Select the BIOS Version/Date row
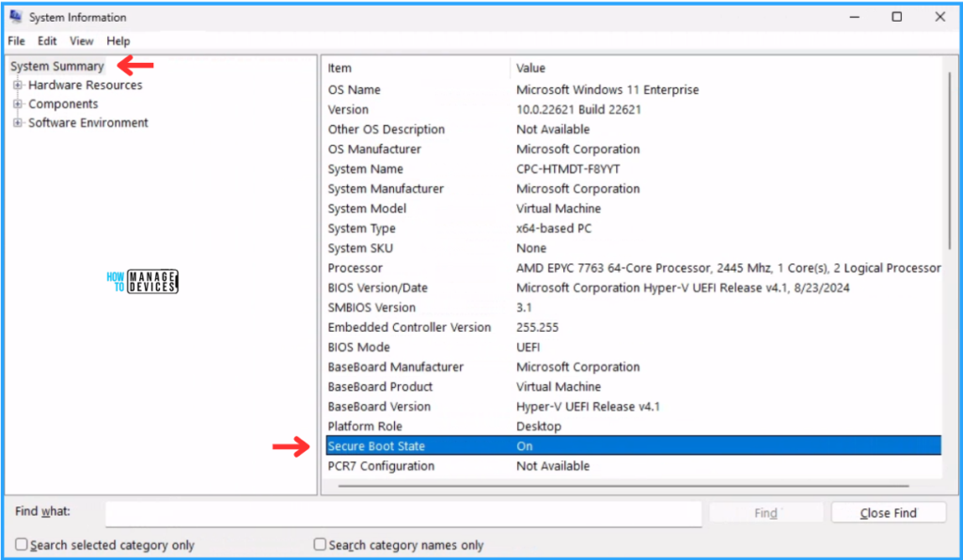The height and width of the screenshot is (560, 963). 633,288
